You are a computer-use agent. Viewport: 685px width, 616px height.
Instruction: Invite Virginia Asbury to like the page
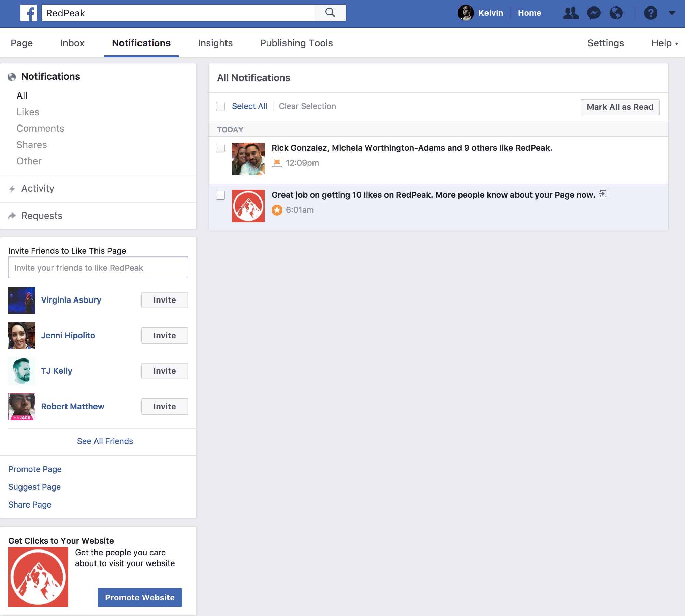[164, 300]
